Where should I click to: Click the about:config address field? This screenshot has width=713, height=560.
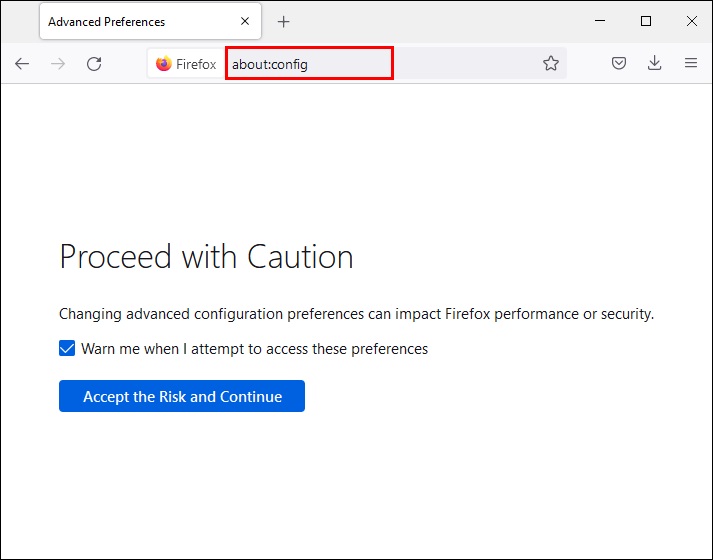pos(309,64)
